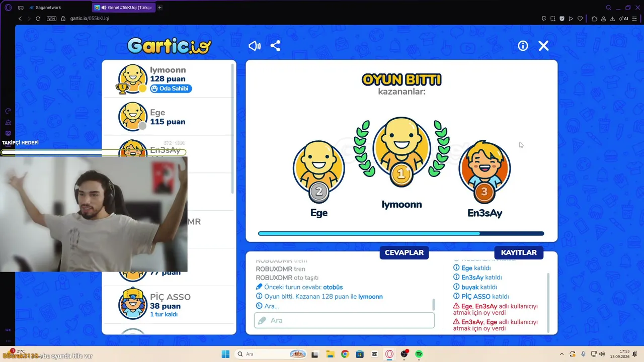The width and height of the screenshot is (644, 362).
Task: Open a new browser tab
Action: (x=160, y=8)
